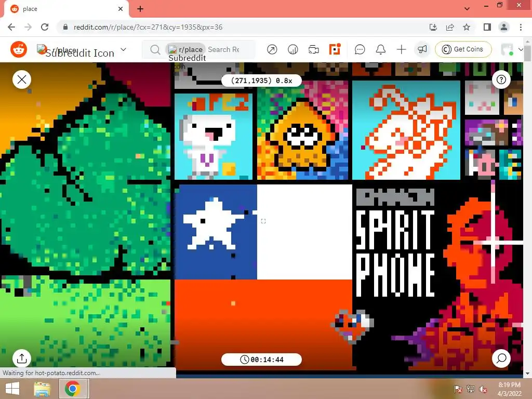The image size is (532, 399).
Task: Open the bar chart icon in Reddit header
Action: pos(293,49)
